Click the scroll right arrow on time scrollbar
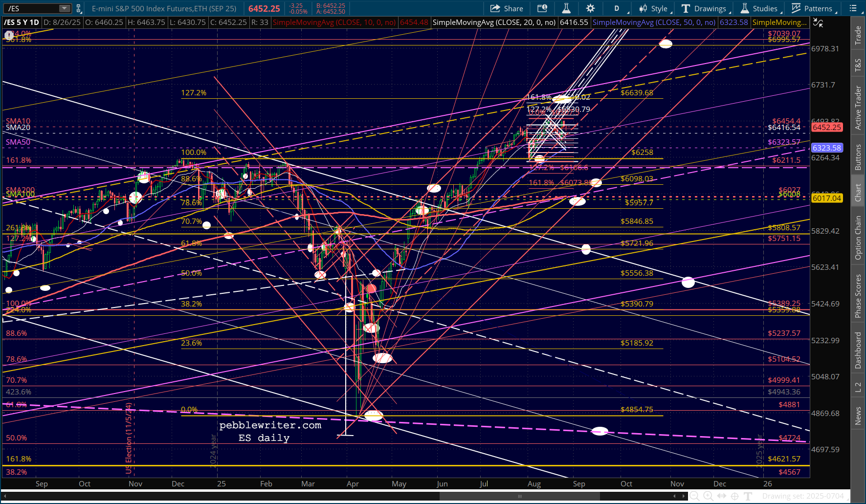 (683, 496)
